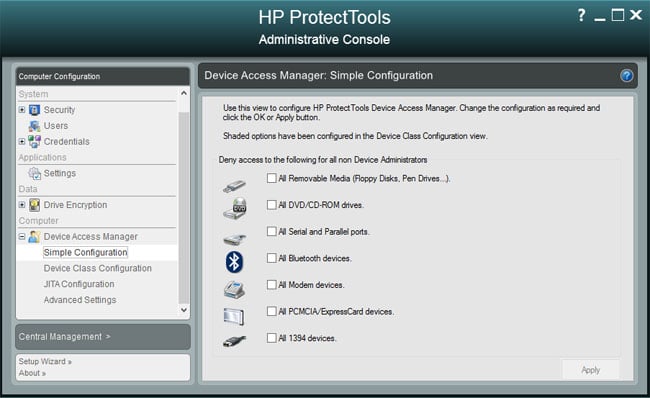Click the sidebar vertical scrollbar thumb
This screenshot has width=650, height=398.
pyautogui.click(x=184, y=208)
